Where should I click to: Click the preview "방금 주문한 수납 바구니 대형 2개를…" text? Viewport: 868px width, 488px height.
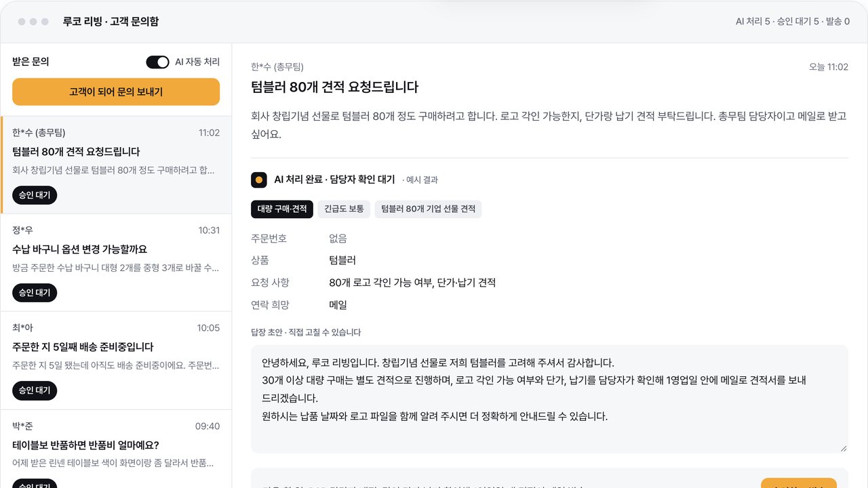115,268
